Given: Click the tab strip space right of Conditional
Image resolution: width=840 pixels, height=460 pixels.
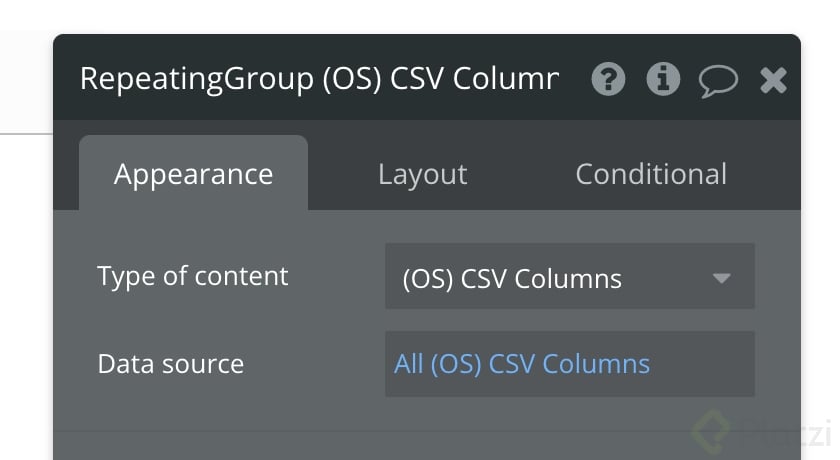Looking at the screenshot, I should click(x=775, y=174).
